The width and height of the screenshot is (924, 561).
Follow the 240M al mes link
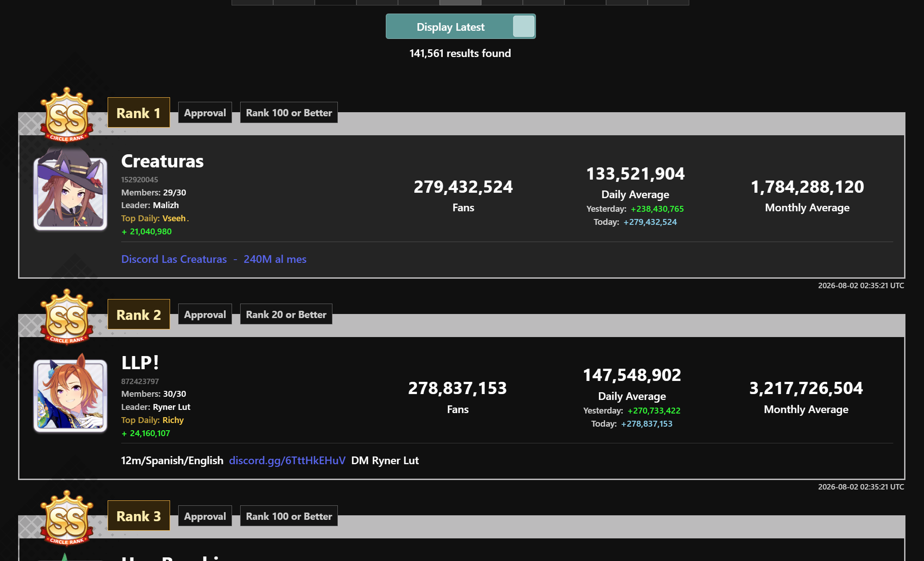pos(275,259)
